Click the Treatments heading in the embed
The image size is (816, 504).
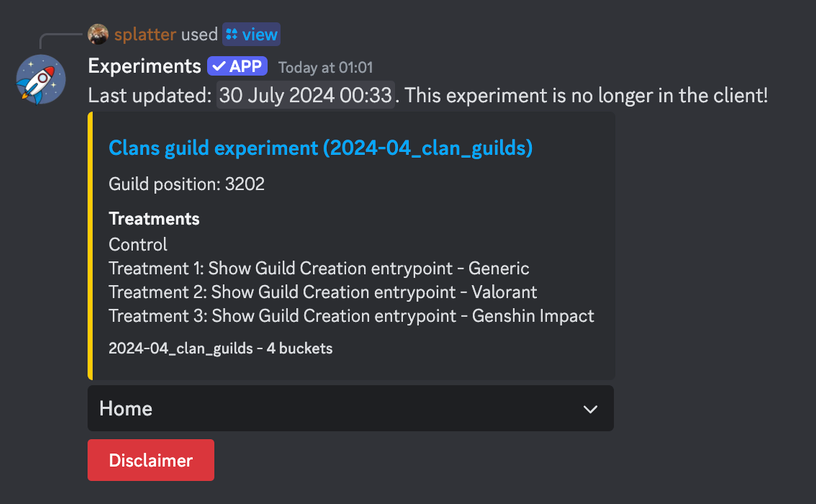(154, 219)
